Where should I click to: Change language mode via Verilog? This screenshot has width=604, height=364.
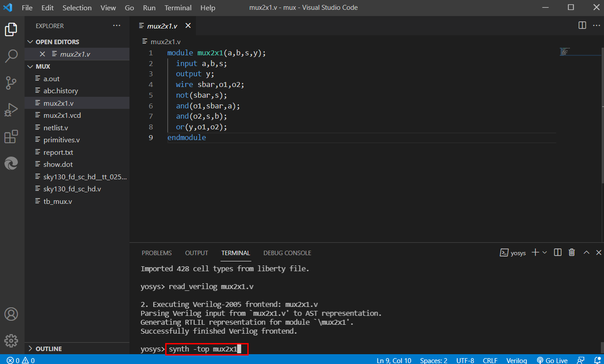click(x=517, y=360)
